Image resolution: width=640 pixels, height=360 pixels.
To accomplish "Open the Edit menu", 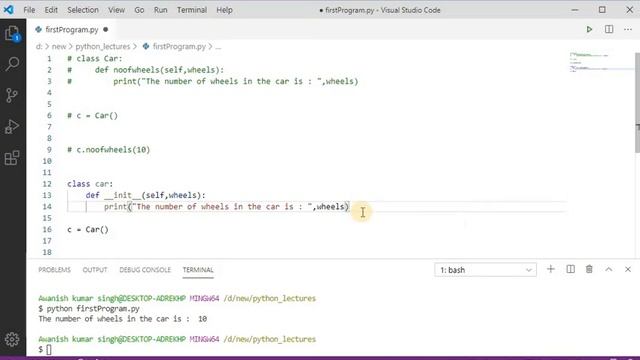I will coord(51,10).
